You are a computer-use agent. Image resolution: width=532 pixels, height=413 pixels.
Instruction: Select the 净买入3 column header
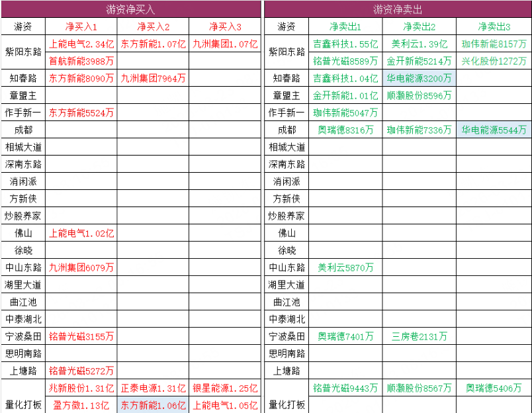[x=225, y=26]
